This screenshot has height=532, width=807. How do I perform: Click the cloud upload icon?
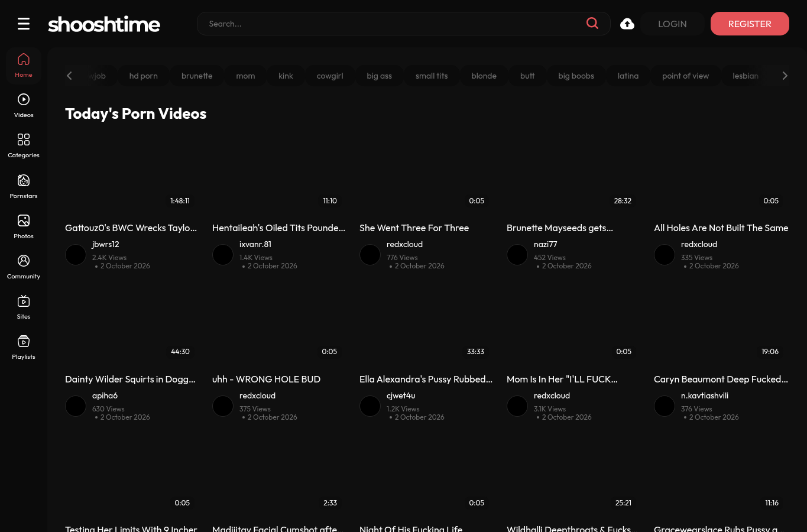click(627, 24)
